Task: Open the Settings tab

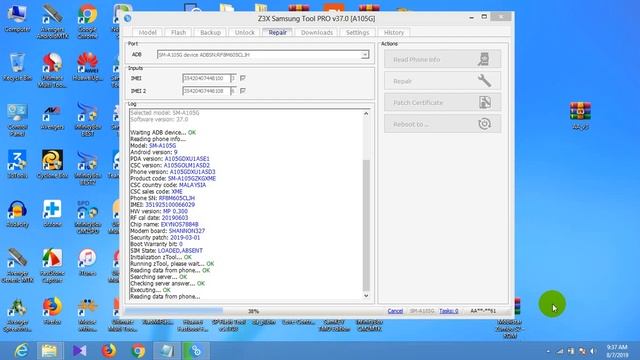Action: point(358,32)
